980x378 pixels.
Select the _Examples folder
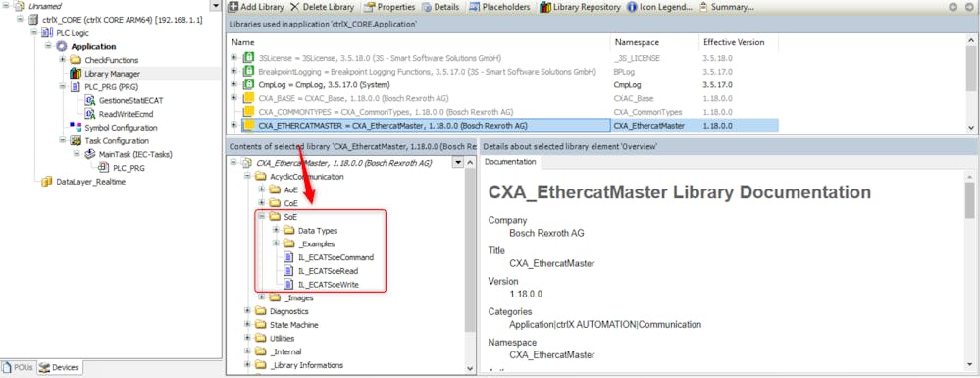coord(309,244)
